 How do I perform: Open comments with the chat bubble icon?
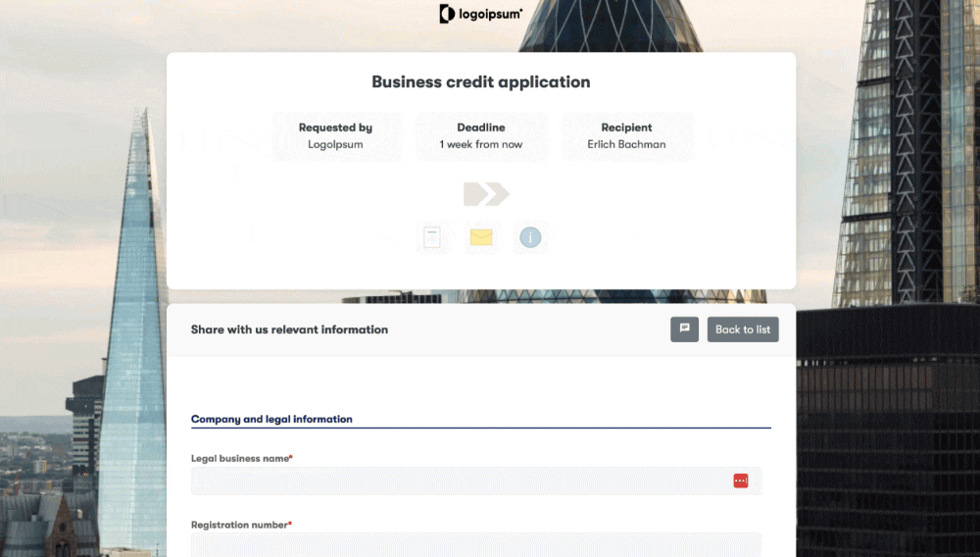point(684,329)
